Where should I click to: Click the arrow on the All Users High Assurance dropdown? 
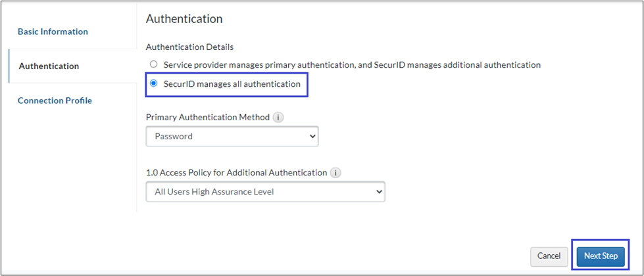click(378, 192)
